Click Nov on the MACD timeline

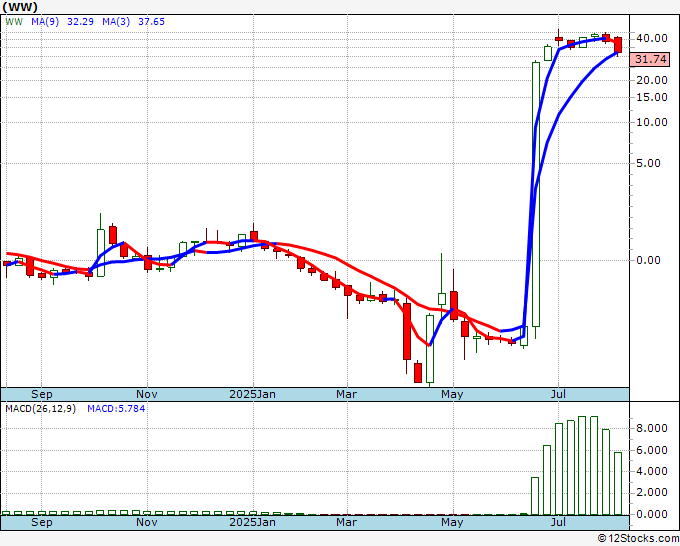tap(147, 522)
